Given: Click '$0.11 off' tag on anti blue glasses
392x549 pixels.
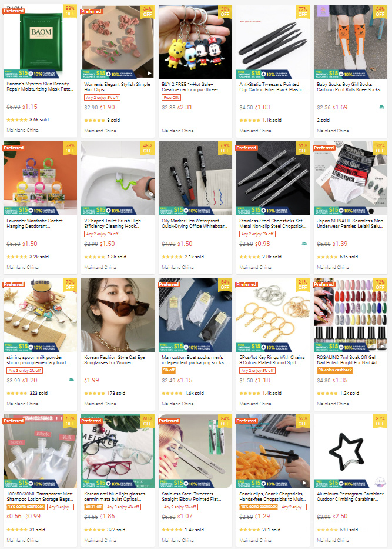Looking at the screenshot, I should coord(93,507).
